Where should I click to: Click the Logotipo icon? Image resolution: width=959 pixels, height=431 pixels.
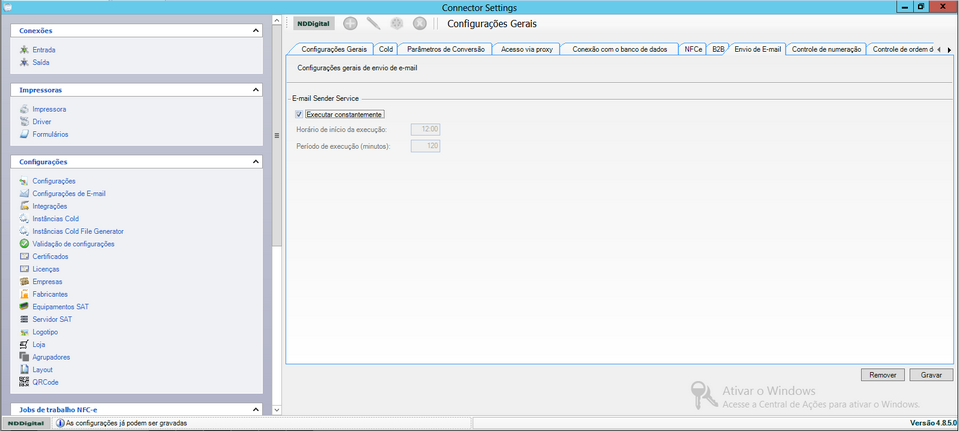coord(24,332)
